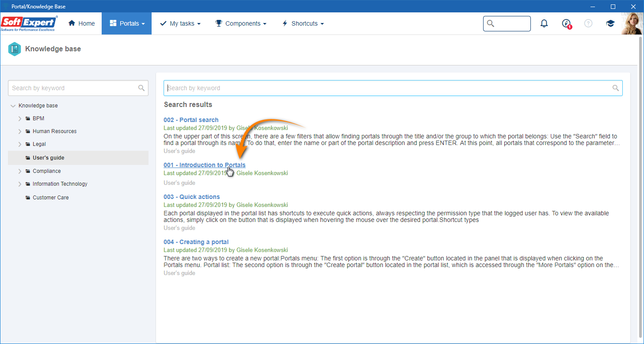Screen dimensions: 644x344
Task: Click magnifier icon in main search field
Action: pos(616,88)
